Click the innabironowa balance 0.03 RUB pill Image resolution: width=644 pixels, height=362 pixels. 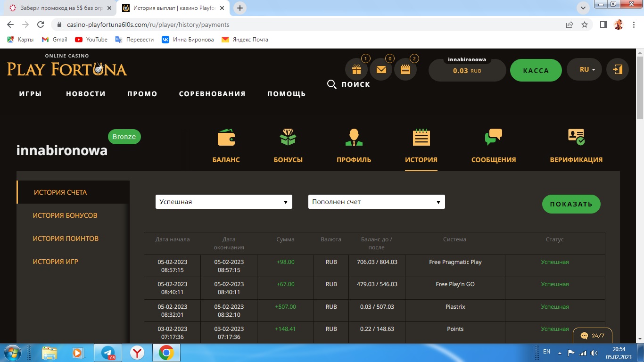point(467,70)
